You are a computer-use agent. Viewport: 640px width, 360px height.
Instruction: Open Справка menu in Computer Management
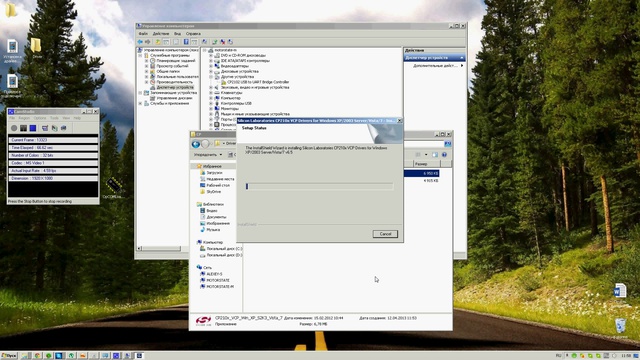[x=193, y=33]
